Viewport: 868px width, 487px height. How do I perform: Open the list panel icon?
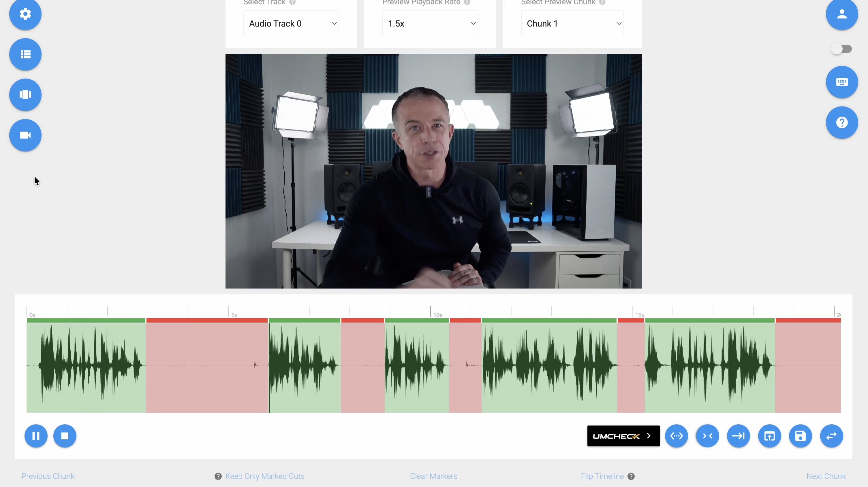25,54
